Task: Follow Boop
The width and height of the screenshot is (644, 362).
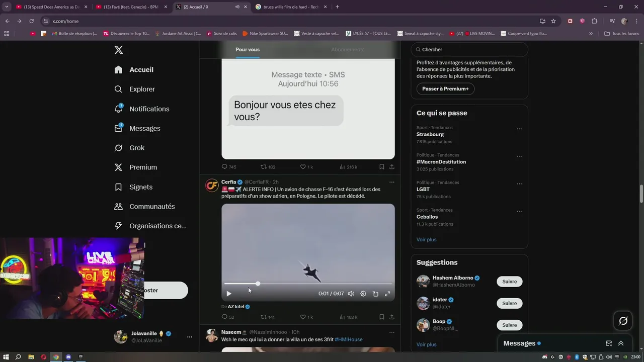Action: [510, 325]
